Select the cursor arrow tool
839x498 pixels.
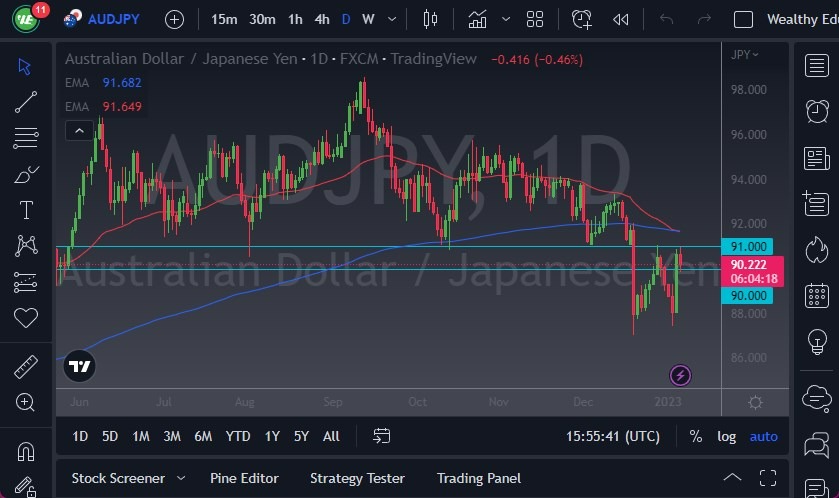coord(25,66)
